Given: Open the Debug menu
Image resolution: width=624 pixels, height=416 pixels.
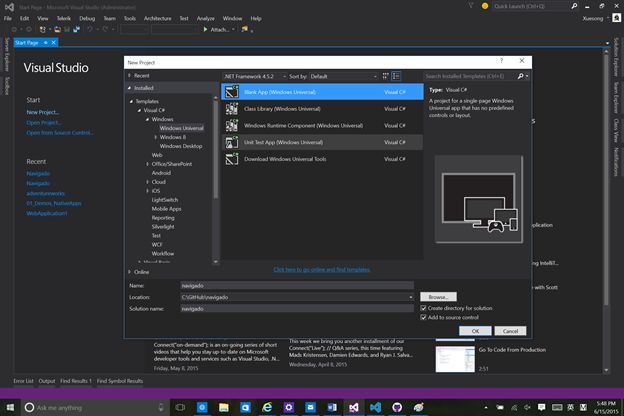Looking at the screenshot, I should 87,18.
